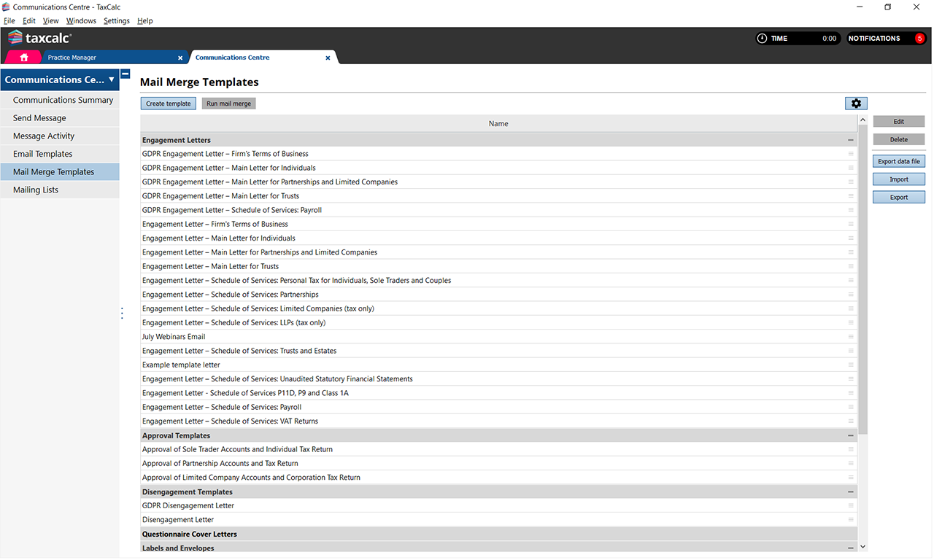Viewport: 934px width, 560px height.
Task: Collapse the Engagement Letters group
Action: 850,140
